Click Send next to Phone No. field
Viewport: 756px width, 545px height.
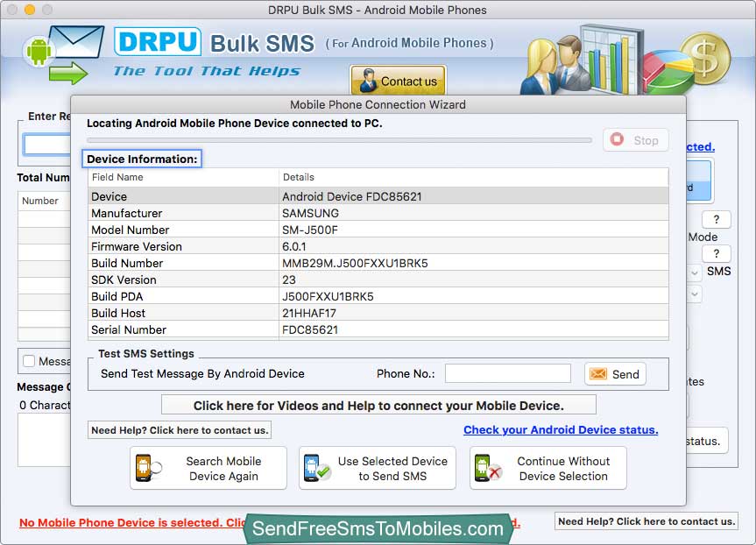(615, 374)
